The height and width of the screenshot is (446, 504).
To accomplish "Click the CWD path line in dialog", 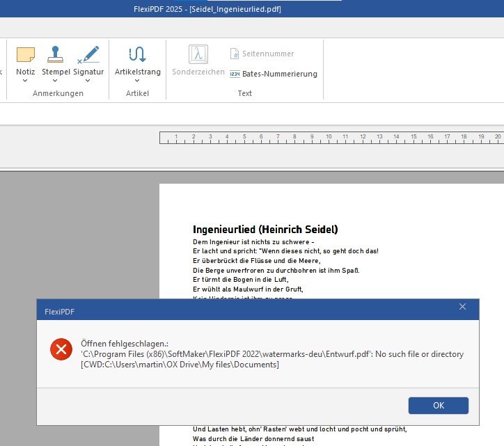I will [x=180, y=365].
